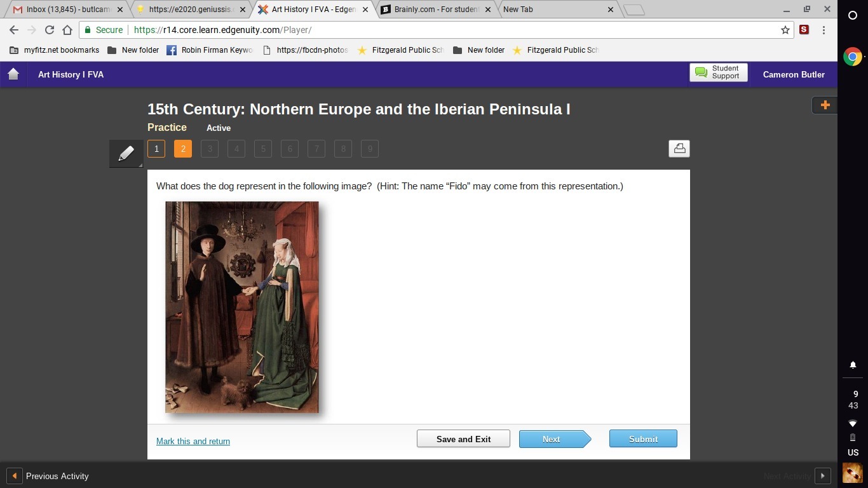Screen dimensions: 868x488
Task: Open the second New folder bookmark folder
Action: tap(479, 50)
